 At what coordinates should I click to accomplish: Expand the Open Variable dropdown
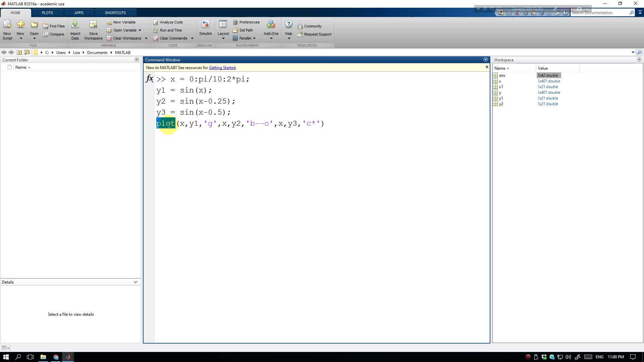[x=140, y=30]
